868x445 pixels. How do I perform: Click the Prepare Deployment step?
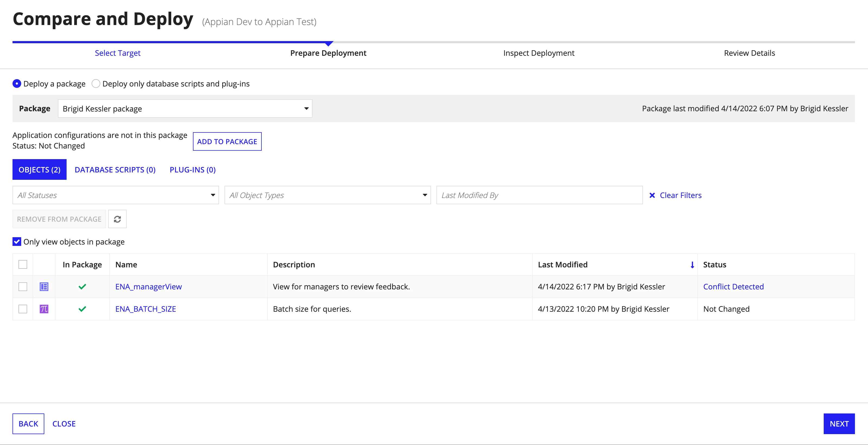coord(328,53)
